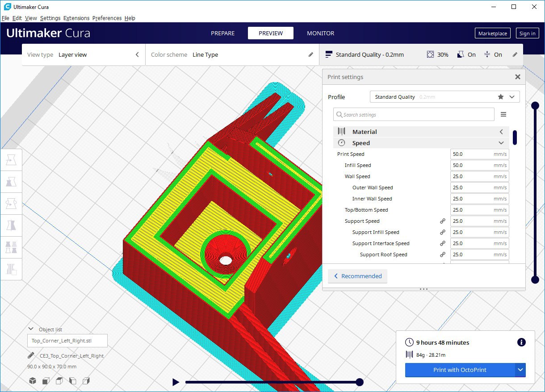Click the Search settings field

(x=414, y=115)
